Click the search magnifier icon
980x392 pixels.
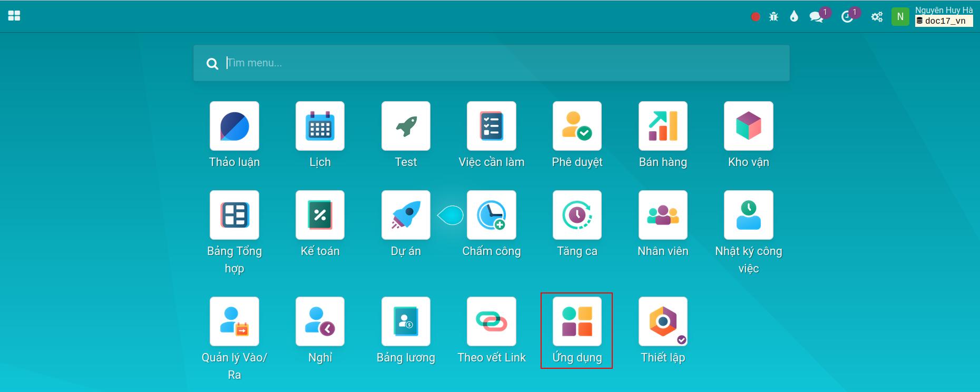pyautogui.click(x=212, y=64)
